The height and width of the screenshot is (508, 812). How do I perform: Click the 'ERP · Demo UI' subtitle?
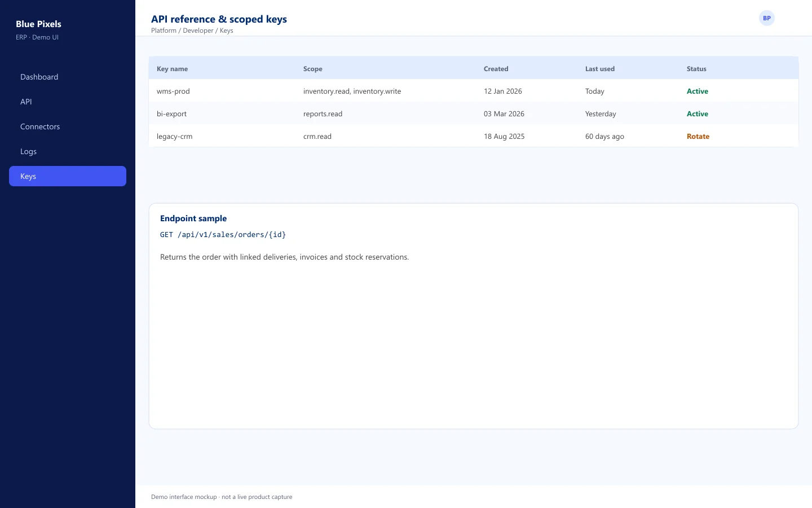pyautogui.click(x=37, y=37)
